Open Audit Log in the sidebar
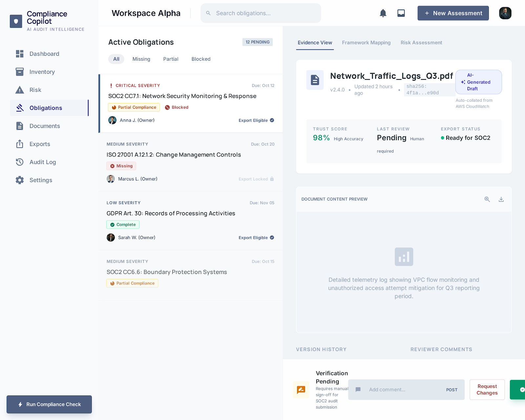Viewport: 525px width, 420px height. point(43,162)
